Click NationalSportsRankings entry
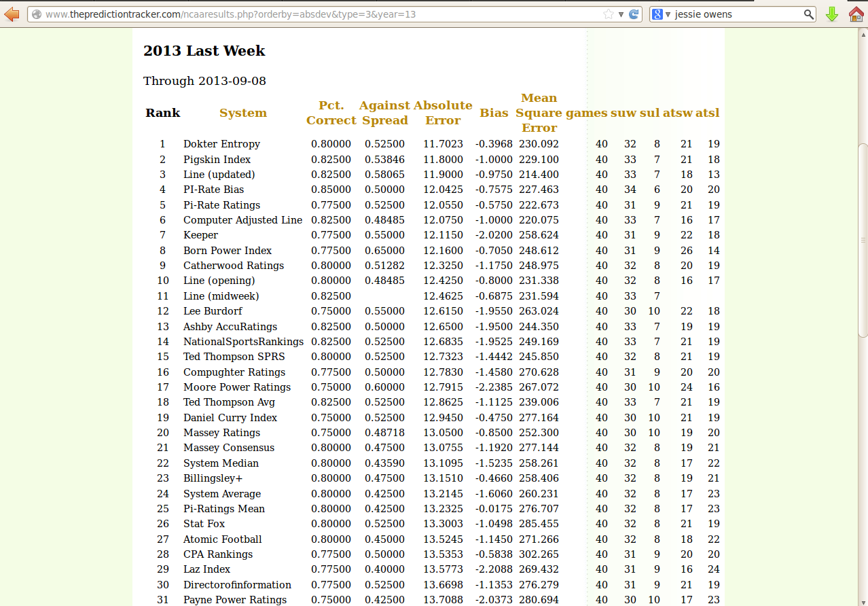868x606 pixels. 243,342
